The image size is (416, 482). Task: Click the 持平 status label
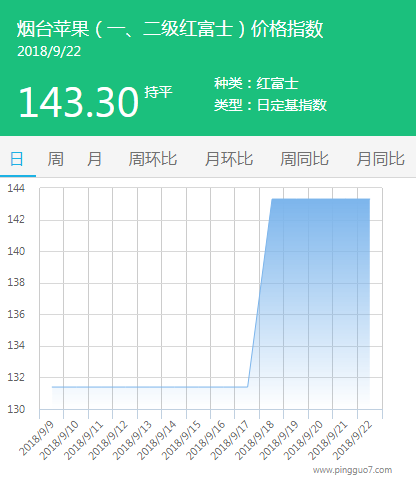158,92
